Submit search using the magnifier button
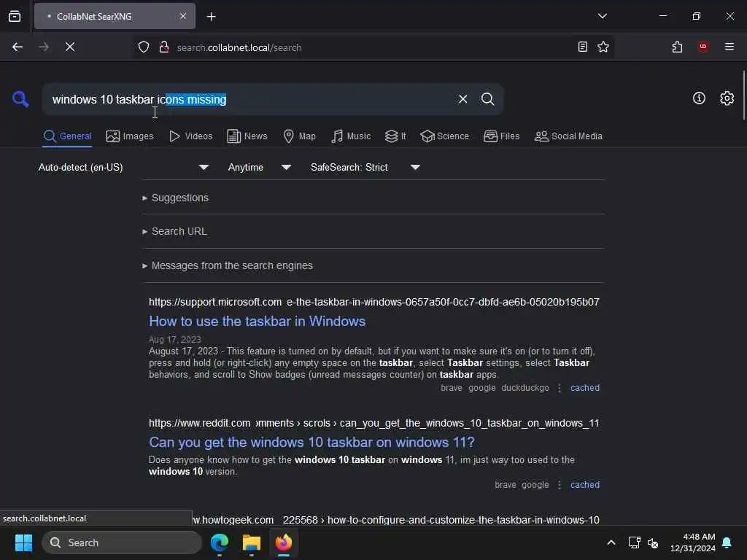The height and width of the screenshot is (560, 747). 487,99
